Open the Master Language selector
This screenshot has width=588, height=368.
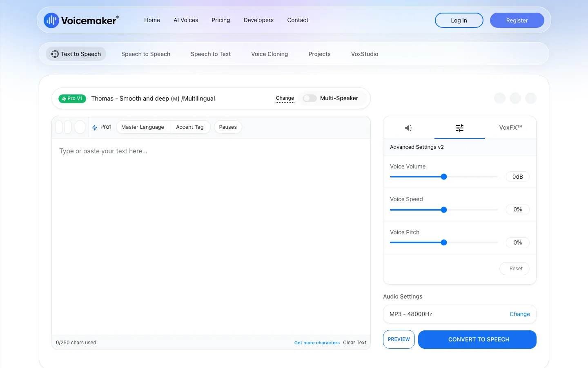143,127
